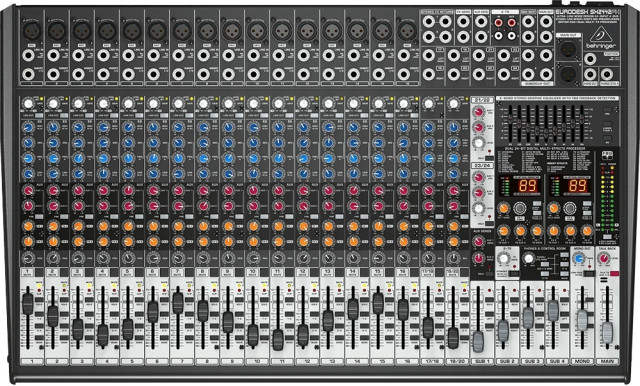Screen dimensions: 640x386
Task: Toggle the channel 2 Aux PRE switch
Action: 64,217
